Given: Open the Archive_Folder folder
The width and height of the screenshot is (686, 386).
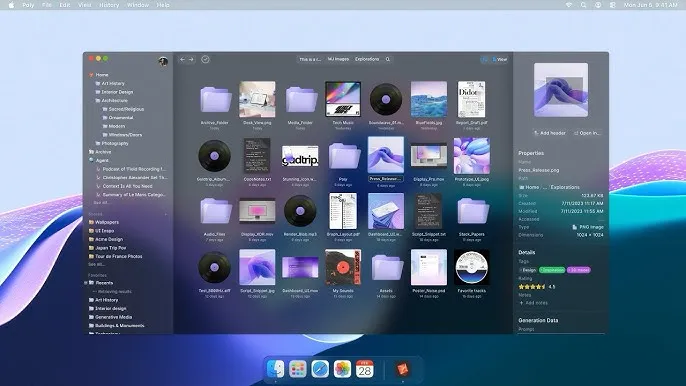Looking at the screenshot, I should (x=215, y=100).
